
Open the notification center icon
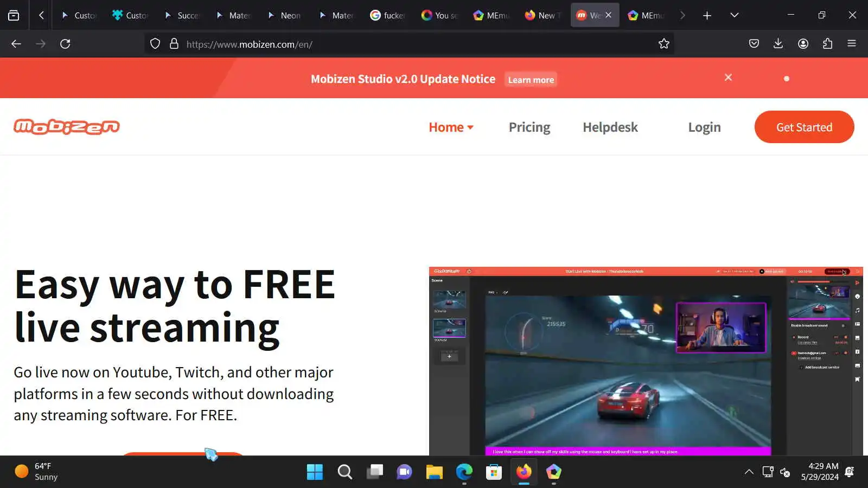(x=850, y=472)
